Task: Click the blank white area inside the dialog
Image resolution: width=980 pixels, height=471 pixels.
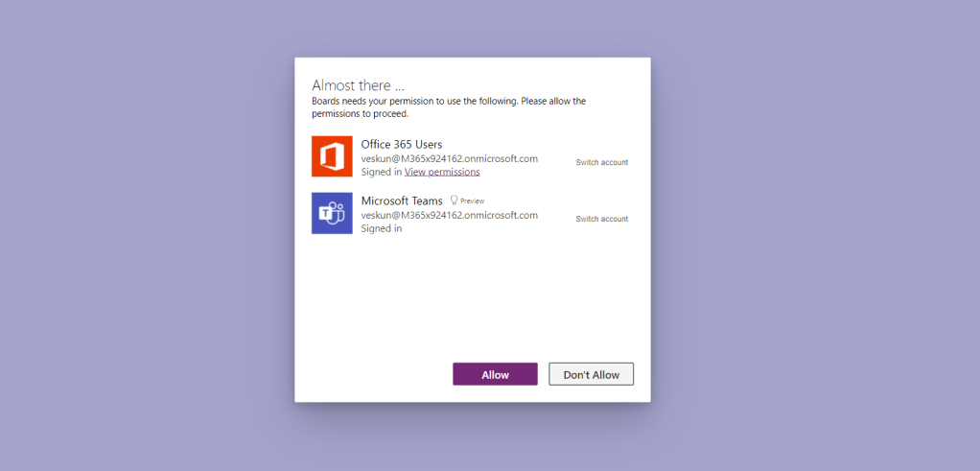Action: 470,297
